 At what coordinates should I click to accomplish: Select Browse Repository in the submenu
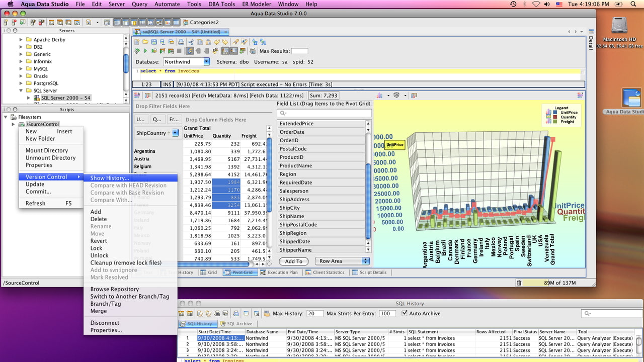pos(115,289)
